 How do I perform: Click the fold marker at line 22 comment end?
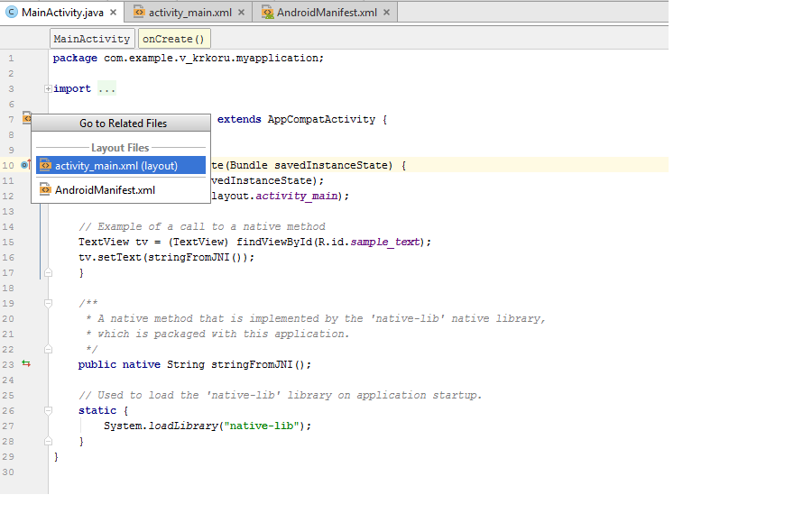48,350
